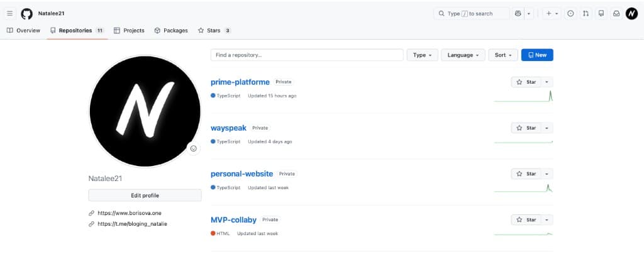
Task: Expand the Language filter dropdown
Action: point(464,55)
